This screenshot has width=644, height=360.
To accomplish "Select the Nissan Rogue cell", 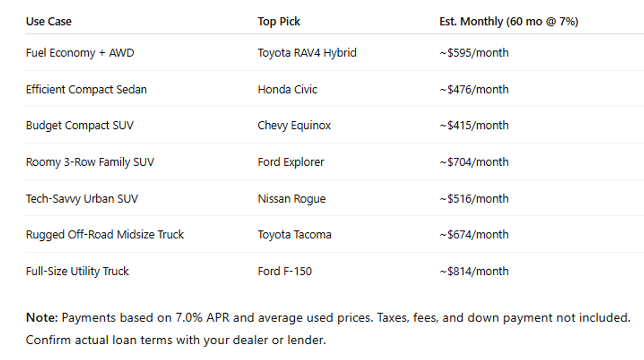I will (x=291, y=199).
